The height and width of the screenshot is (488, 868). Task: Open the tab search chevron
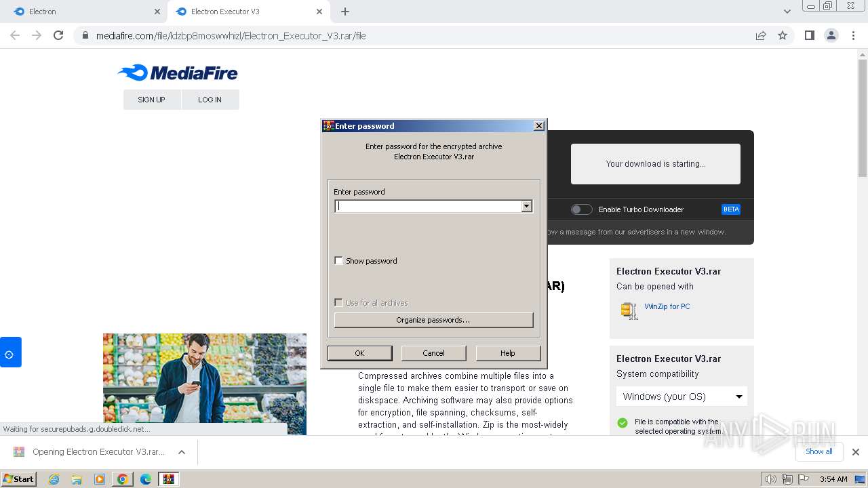point(787,12)
